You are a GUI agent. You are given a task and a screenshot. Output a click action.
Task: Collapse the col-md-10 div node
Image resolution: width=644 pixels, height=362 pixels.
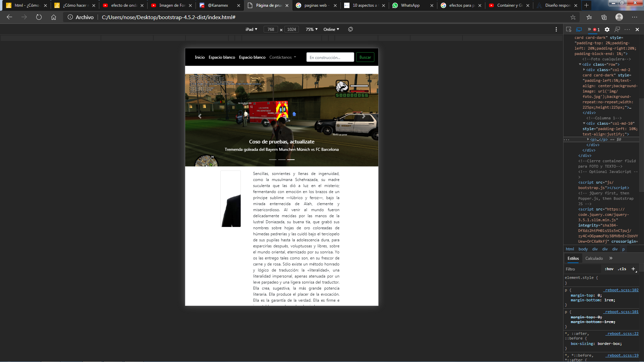pyautogui.click(x=584, y=123)
